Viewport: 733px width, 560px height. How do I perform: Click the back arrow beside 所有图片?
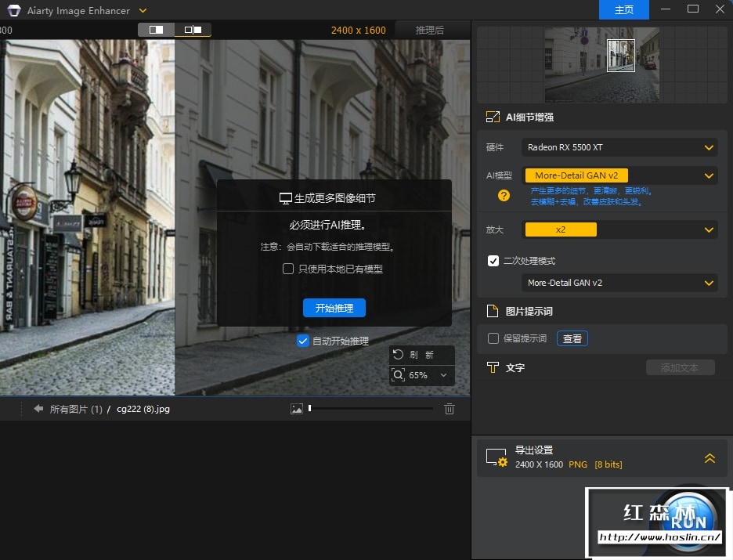pos(38,409)
